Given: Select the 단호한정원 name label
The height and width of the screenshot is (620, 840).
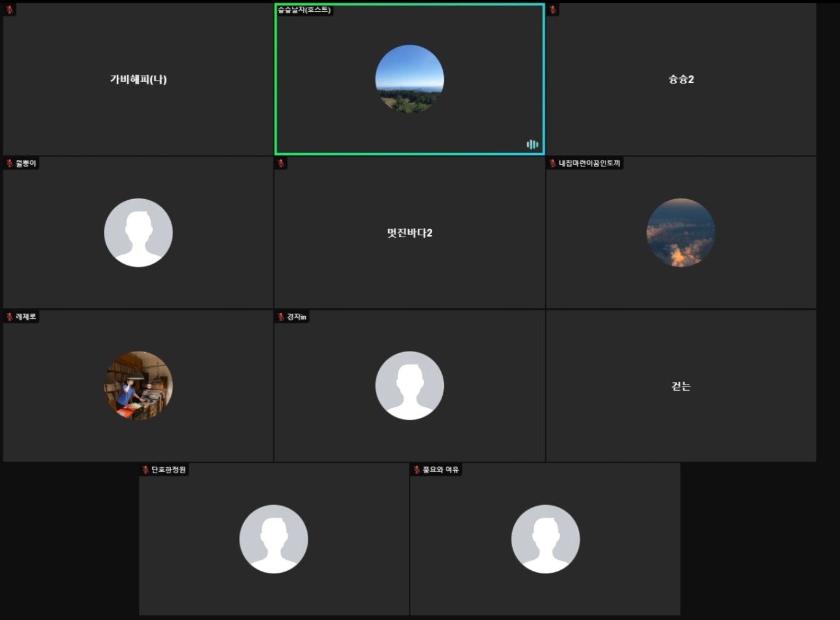Looking at the screenshot, I should coord(168,470).
